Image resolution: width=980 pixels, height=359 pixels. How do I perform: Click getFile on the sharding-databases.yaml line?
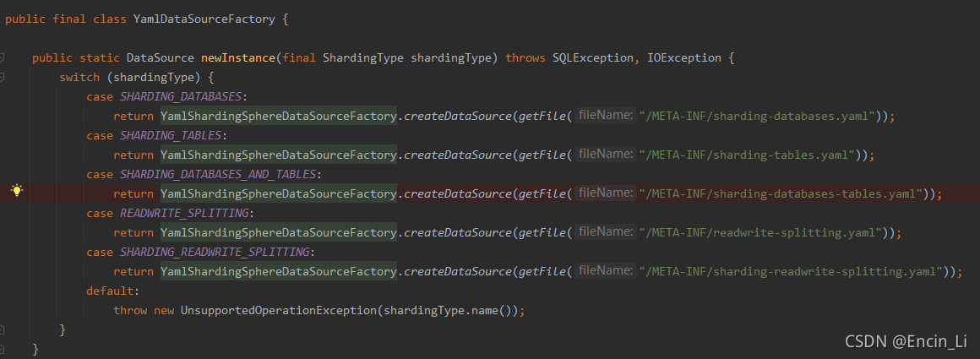click(x=542, y=117)
